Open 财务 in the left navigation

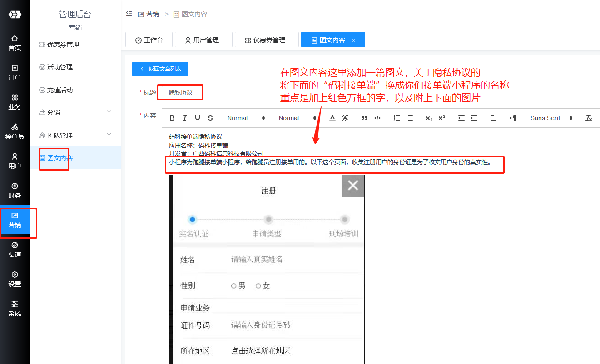click(x=15, y=191)
